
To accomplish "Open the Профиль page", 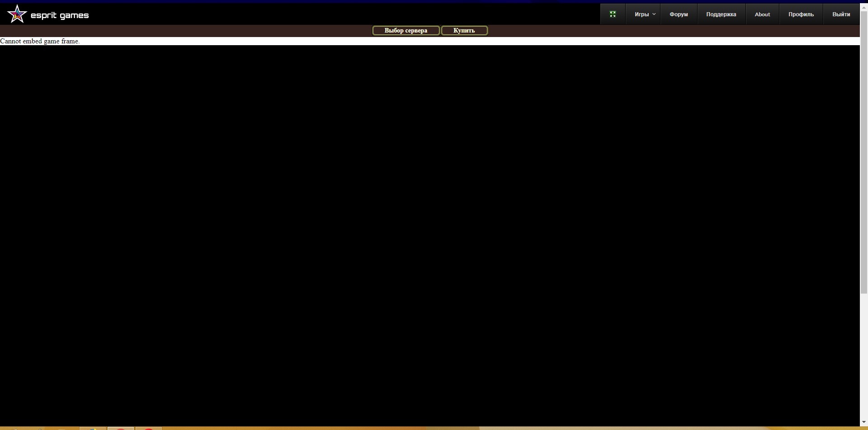I will (801, 14).
